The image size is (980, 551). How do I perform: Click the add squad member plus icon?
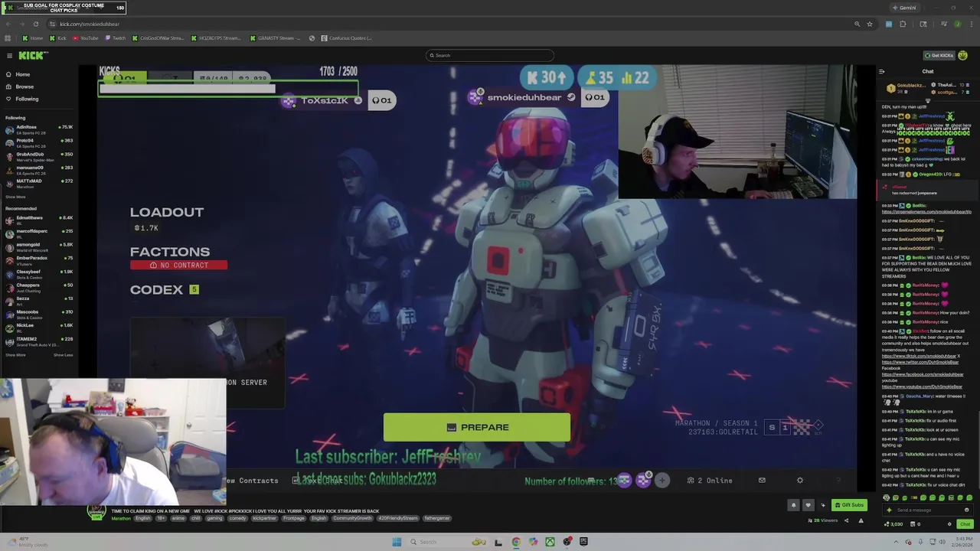tap(662, 481)
